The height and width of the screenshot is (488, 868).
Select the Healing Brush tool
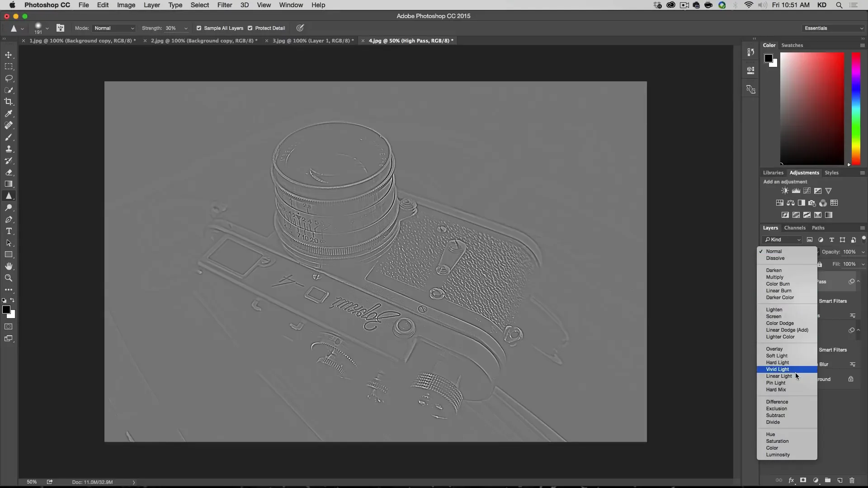pos(9,125)
